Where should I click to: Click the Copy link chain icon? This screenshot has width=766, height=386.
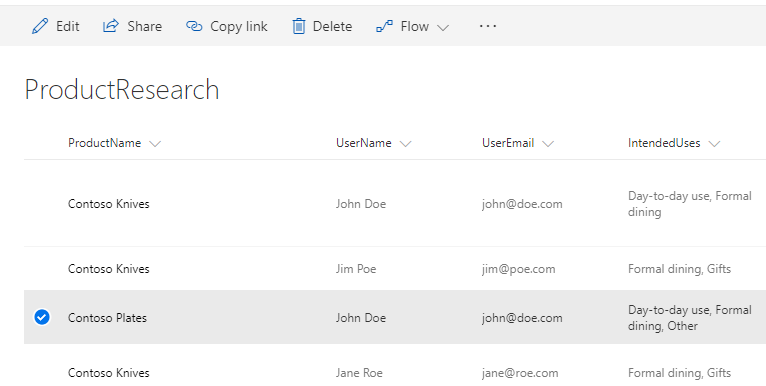(194, 26)
